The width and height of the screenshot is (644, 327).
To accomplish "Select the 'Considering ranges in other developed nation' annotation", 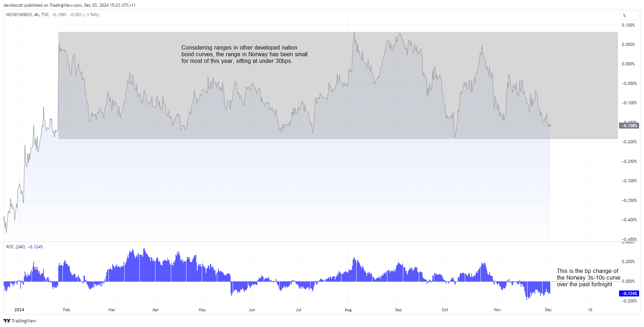I will [244, 54].
